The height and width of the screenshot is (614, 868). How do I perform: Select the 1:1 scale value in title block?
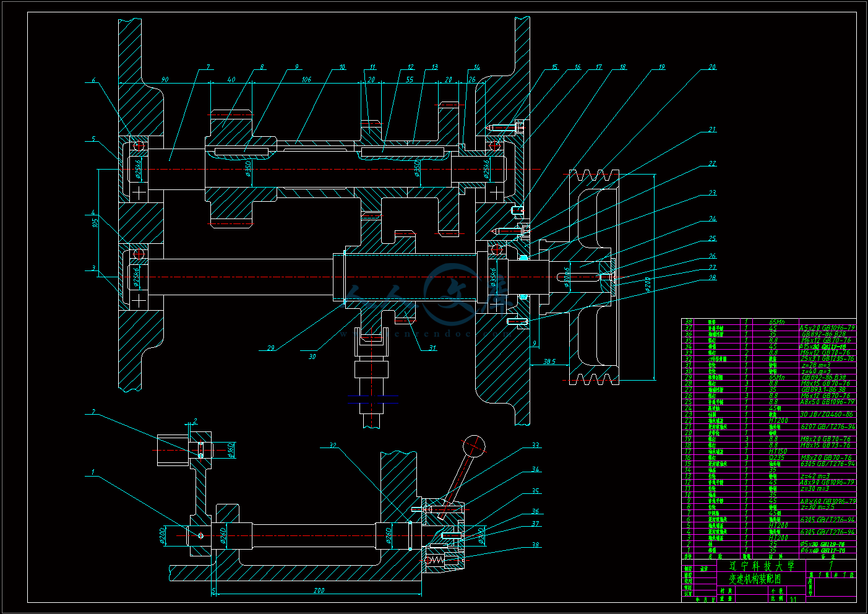pyautogui.click(x=793, y=599)
